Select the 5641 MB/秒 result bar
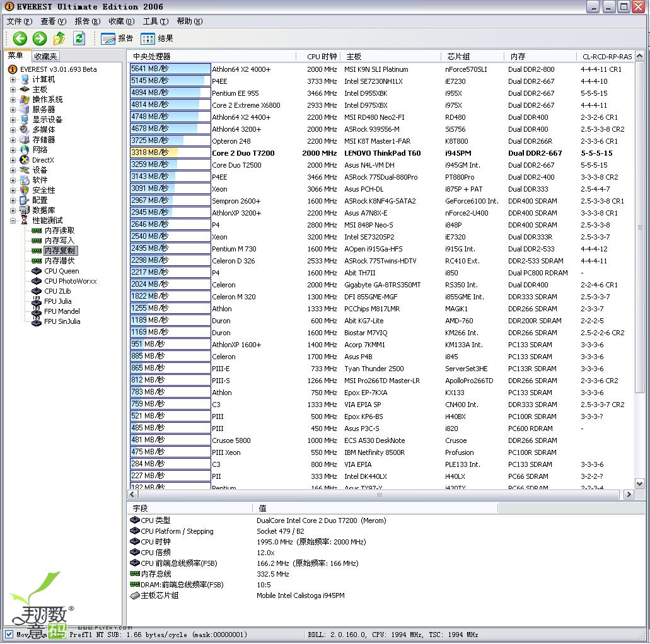 [170, 69]
